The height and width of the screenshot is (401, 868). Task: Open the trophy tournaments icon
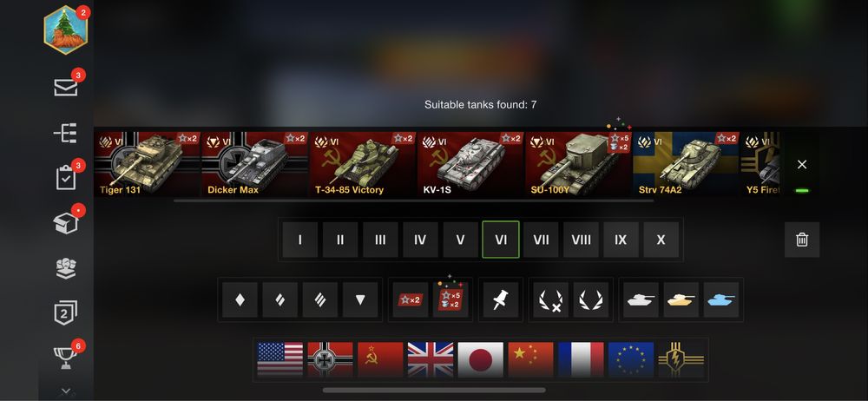tap(66, 358)
